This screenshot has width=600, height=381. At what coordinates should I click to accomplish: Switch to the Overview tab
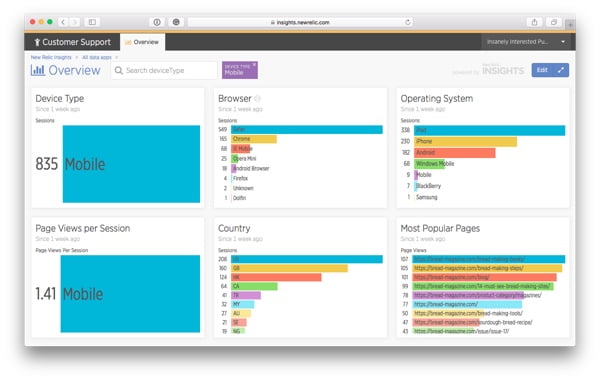tap(142, 42)
